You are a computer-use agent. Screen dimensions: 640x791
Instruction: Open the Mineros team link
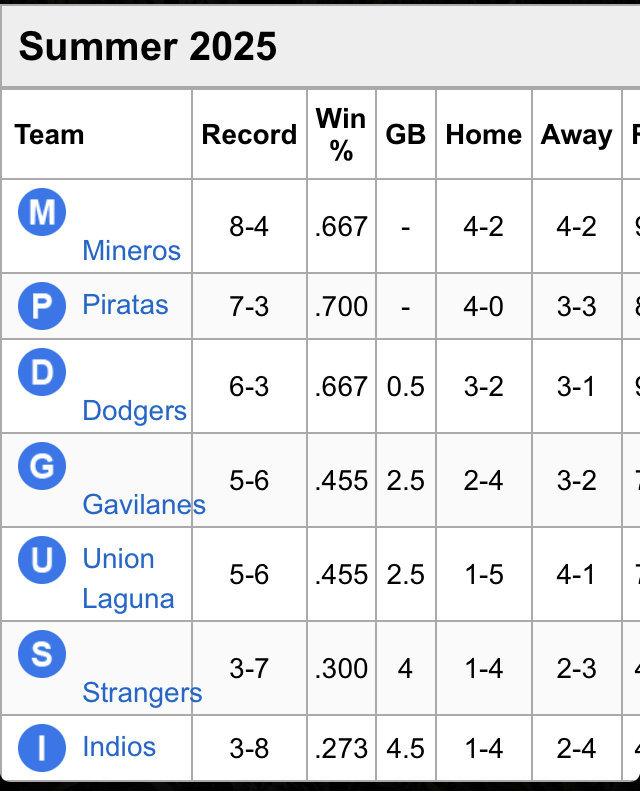tap(131, 250)
